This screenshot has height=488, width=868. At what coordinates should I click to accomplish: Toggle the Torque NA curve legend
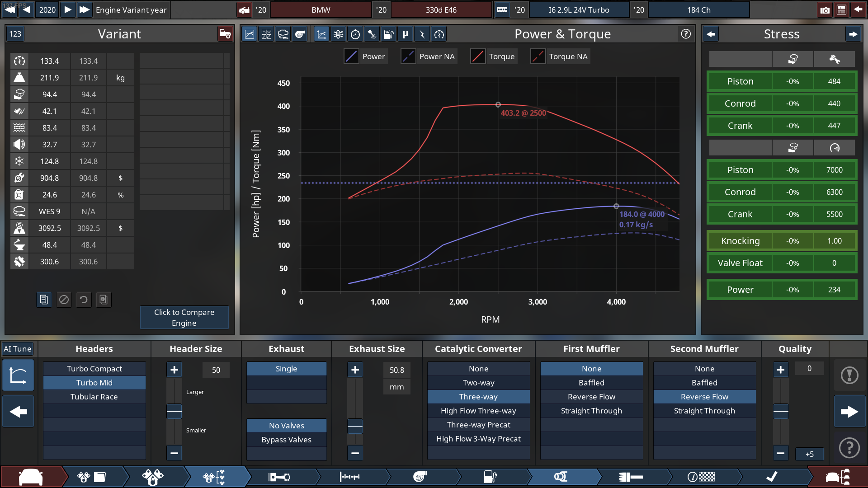(560, 56)
